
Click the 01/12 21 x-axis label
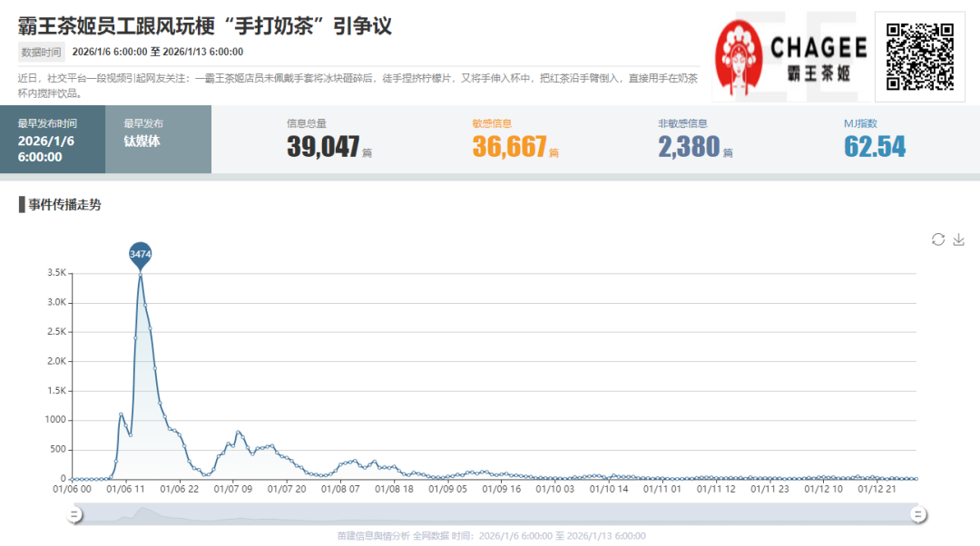pyautogui.click(x=877, y=489)
